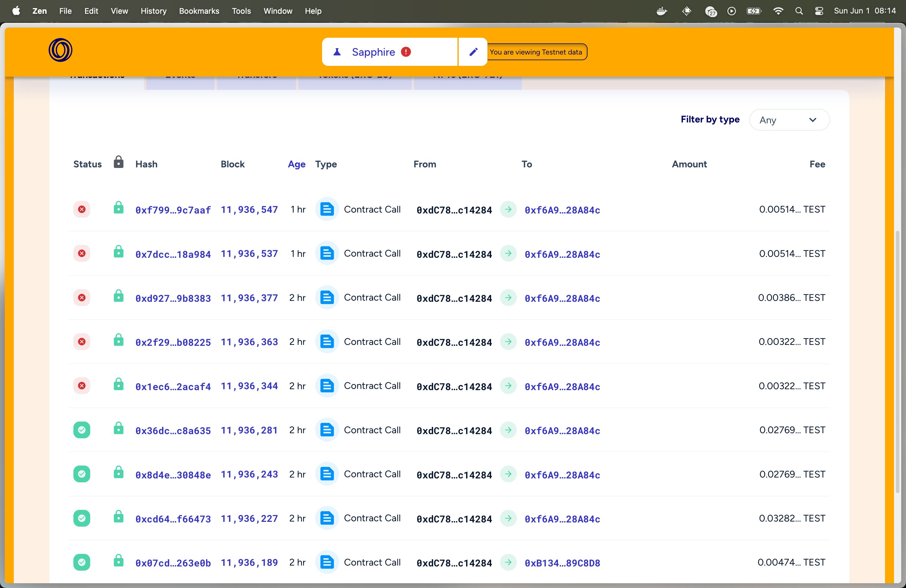Click green lock icon in 0x2f29...b08225 row
The image size is (906, 588).
118,340
